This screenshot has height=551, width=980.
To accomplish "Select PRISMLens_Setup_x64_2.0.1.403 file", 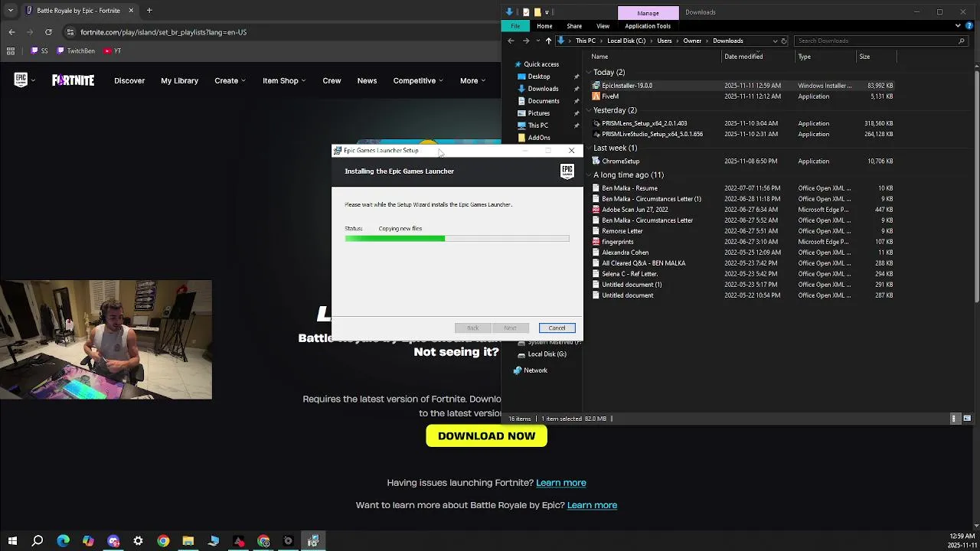I will pyautogui.click(x=644, y=123).
